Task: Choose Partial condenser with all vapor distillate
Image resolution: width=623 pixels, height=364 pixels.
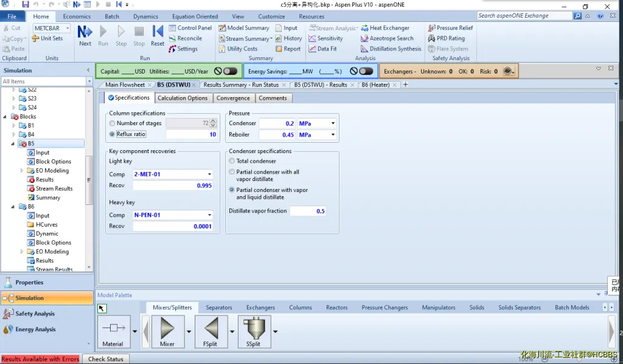Action: point(232,172)
